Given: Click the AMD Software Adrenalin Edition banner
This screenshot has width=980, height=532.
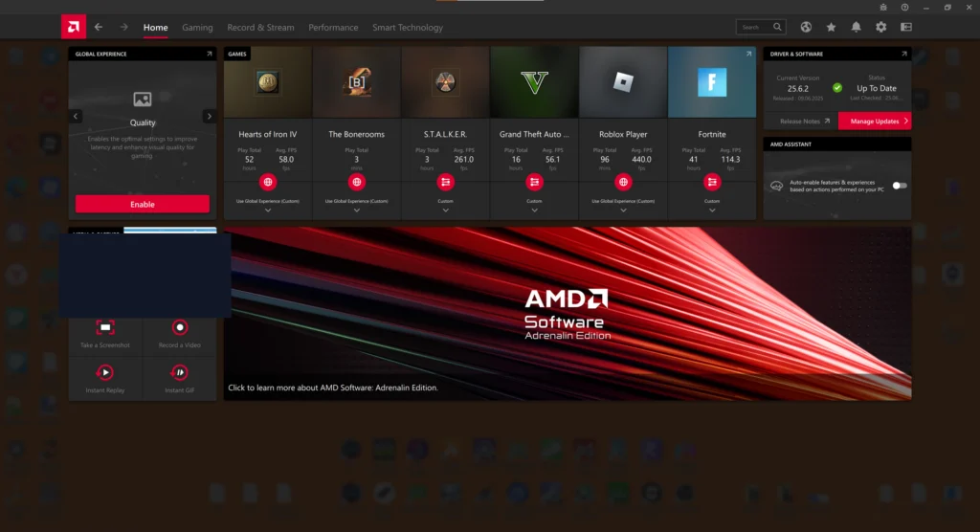Looking at the screenshot, I should (568, 313).
